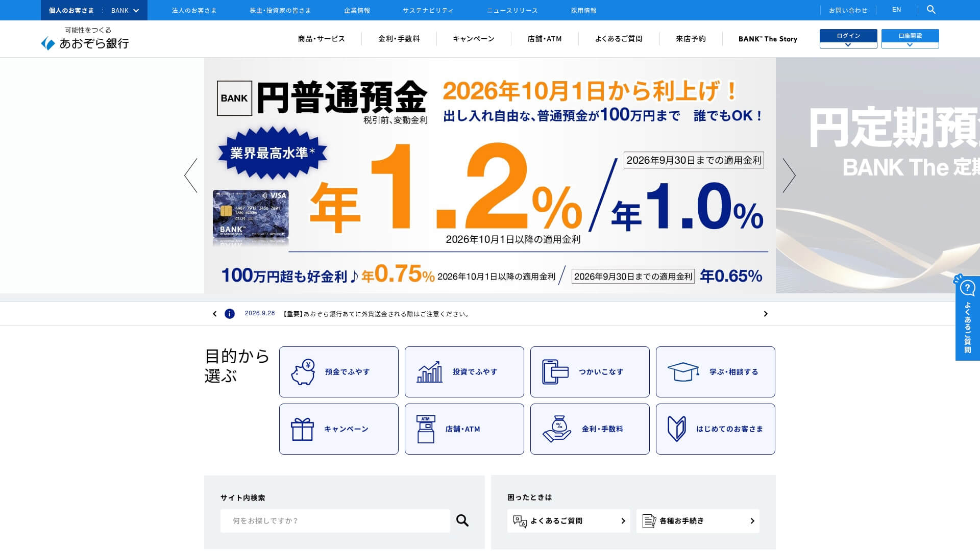This screenshot has width=980, height=551.
Task: Open the 採用情報 link
Action: click(x=584, y=10)
